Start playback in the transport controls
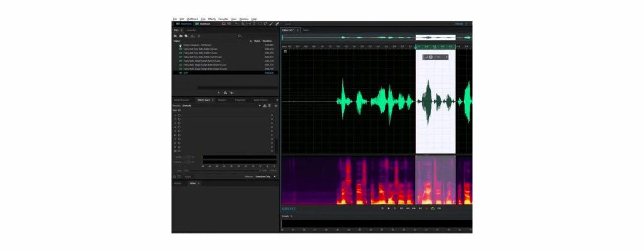 click(x=389, y=208)
